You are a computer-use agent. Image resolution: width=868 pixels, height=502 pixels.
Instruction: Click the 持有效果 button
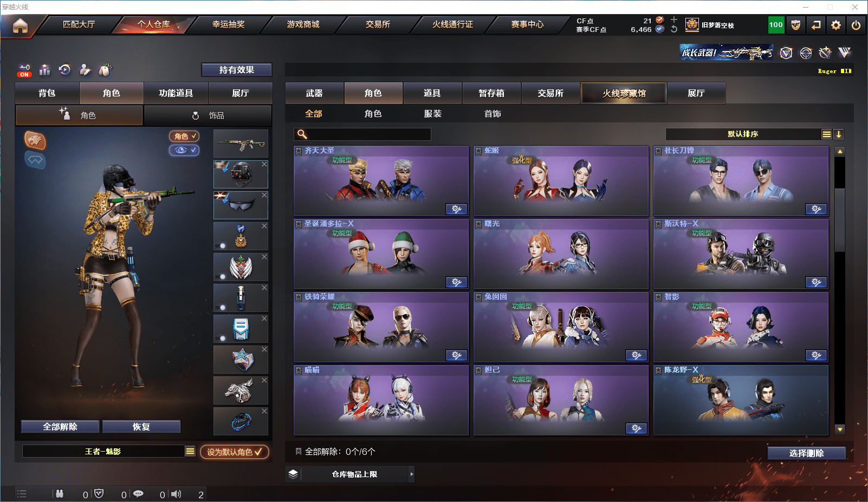[237, 70]
